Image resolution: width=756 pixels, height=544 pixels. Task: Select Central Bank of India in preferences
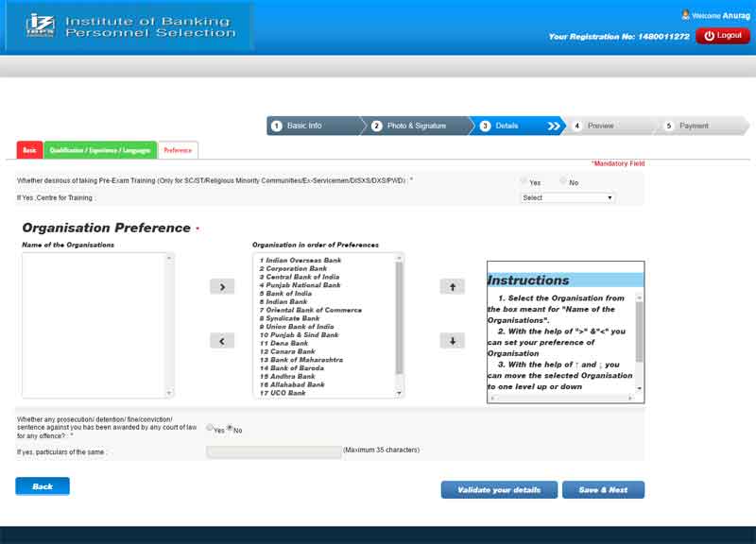pyautogui.click(x=300, y=277)
